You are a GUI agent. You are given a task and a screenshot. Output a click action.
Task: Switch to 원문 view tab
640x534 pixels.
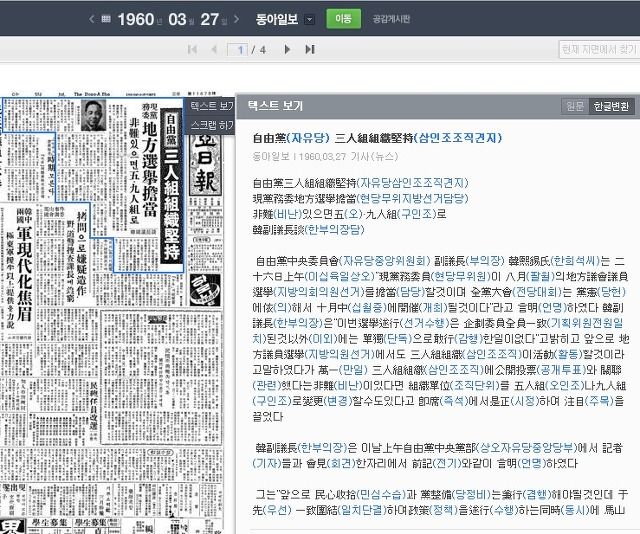pyautogui.click(x=575, y=107)
